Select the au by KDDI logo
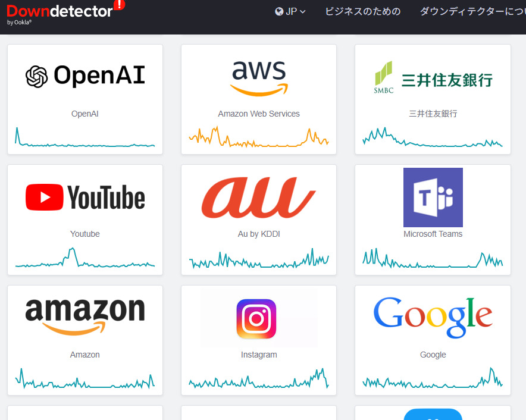 tap(259, 198)
